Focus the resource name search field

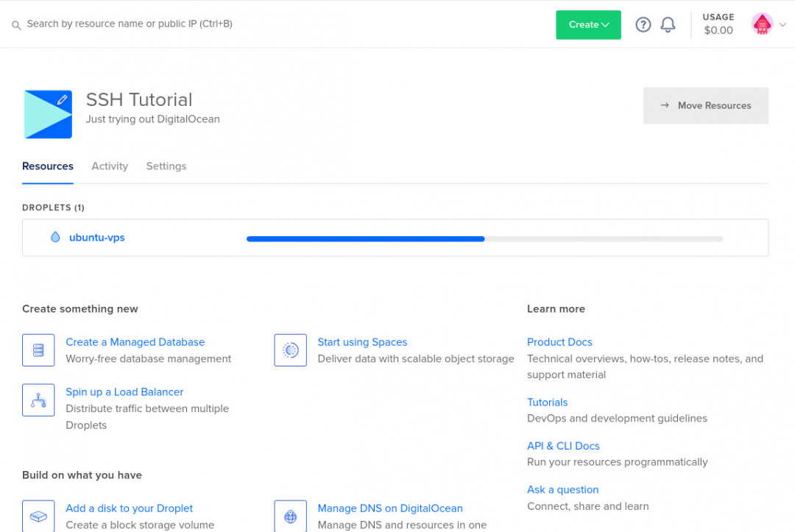click(130, 24)
